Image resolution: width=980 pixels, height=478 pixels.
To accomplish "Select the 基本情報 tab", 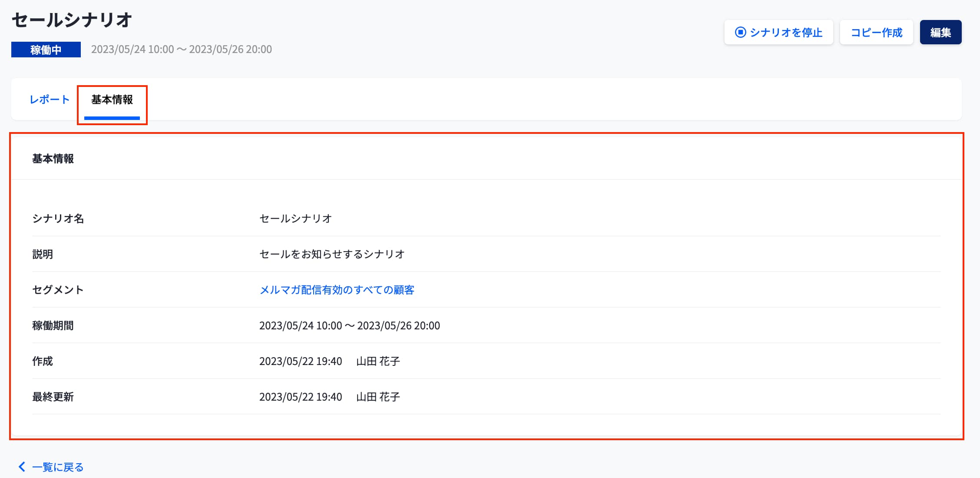I will click(112, 100).
